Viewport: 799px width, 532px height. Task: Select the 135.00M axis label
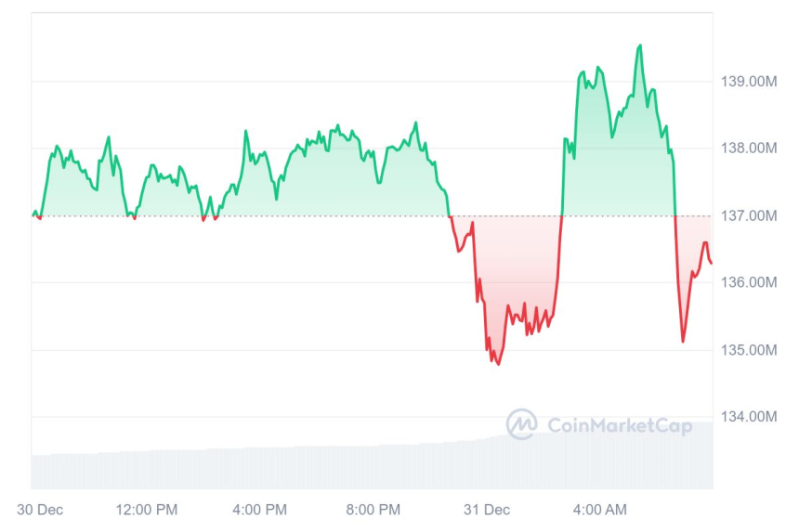[749, 350]
